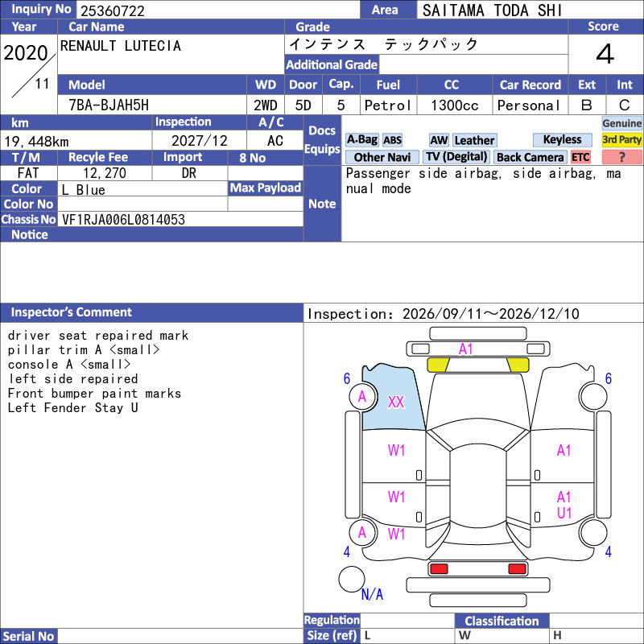Click the U1 mark on right rear door
Image resolution: width=644 pixels, height=644 pixels.
pyautogui.click(x=564, y=513)
